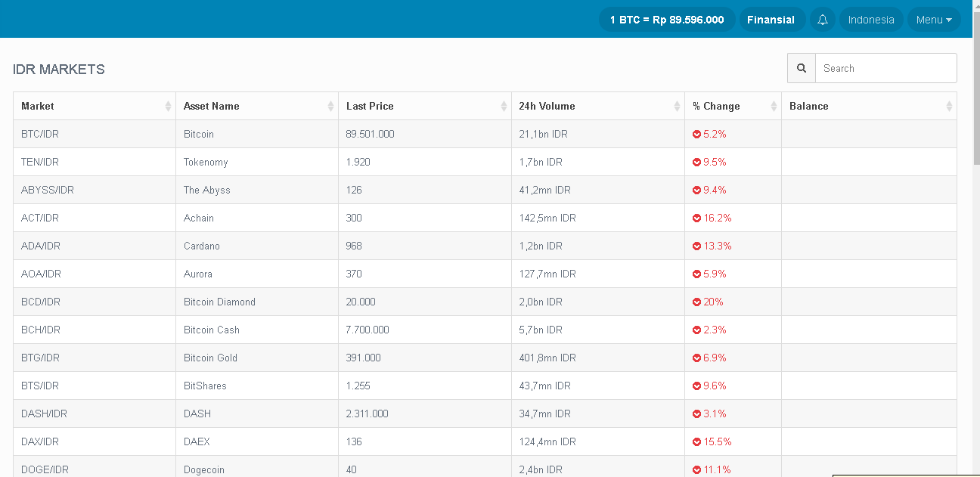Click the 401,8mn IDR volume value
The height and width of the screenshot is (477, 980).
547,358
